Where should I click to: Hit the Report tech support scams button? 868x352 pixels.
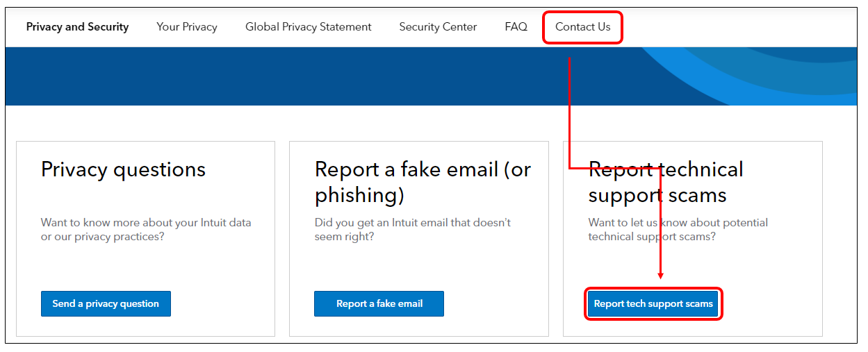(653, 303)
